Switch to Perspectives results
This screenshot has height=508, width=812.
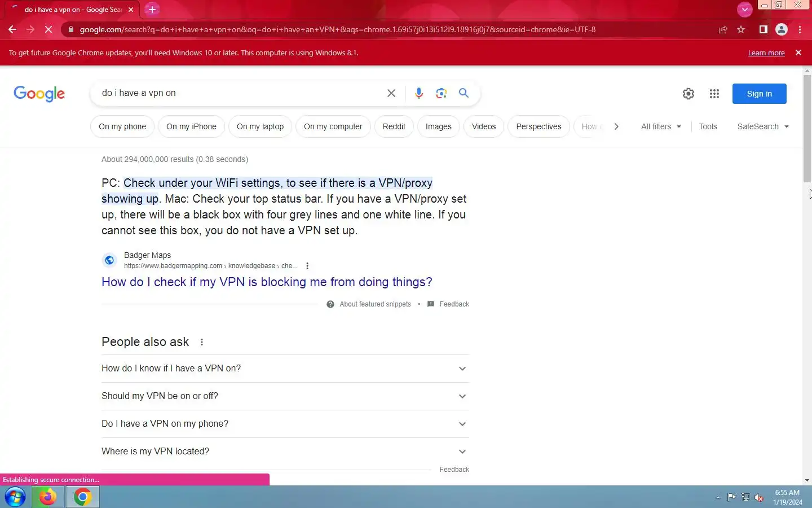(x=539, y=126)
